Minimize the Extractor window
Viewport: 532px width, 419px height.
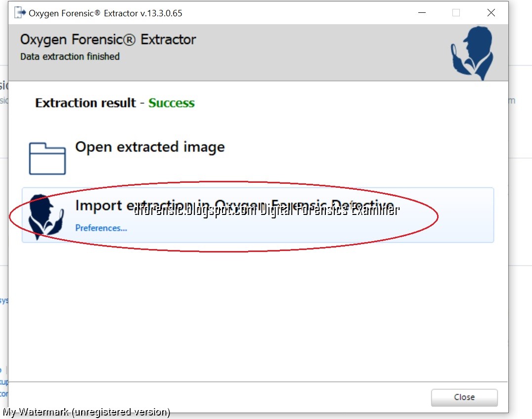coord(422,13)
